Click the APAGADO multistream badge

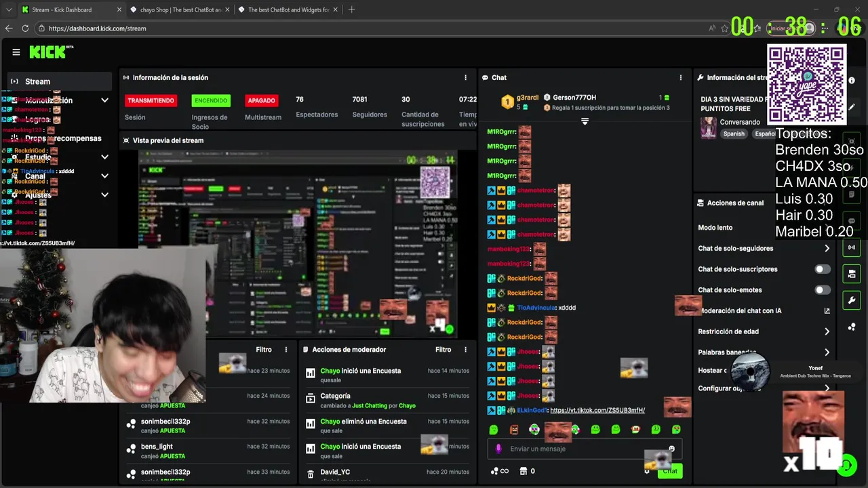[261, 100]
